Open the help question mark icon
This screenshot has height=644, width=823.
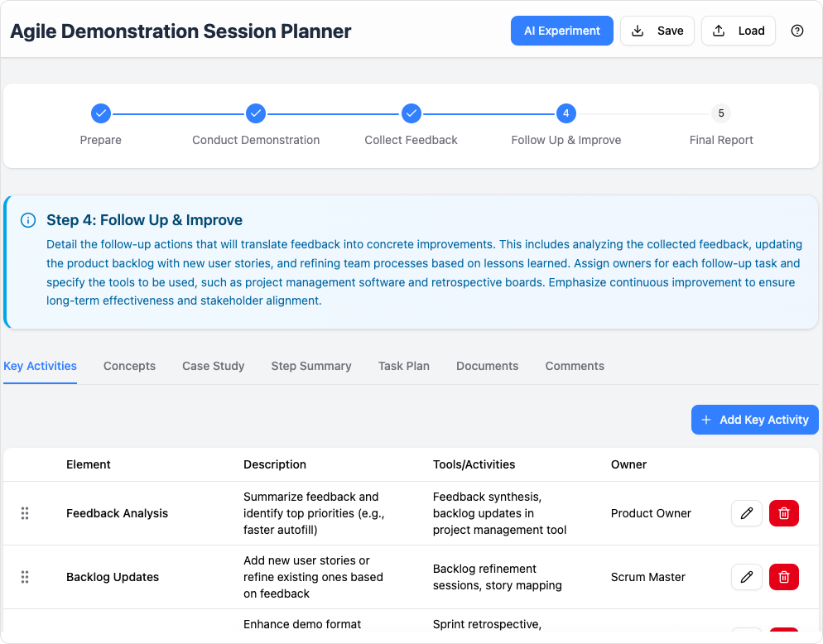797,31
